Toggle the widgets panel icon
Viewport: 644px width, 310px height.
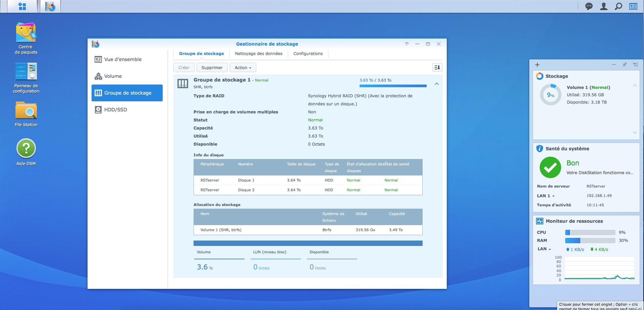point(633,6)
